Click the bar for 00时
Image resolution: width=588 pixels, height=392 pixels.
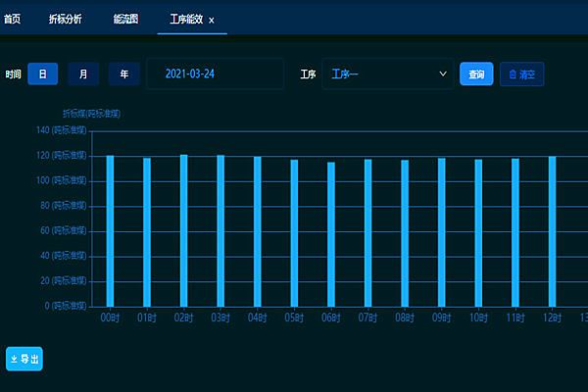pos(110,230)
